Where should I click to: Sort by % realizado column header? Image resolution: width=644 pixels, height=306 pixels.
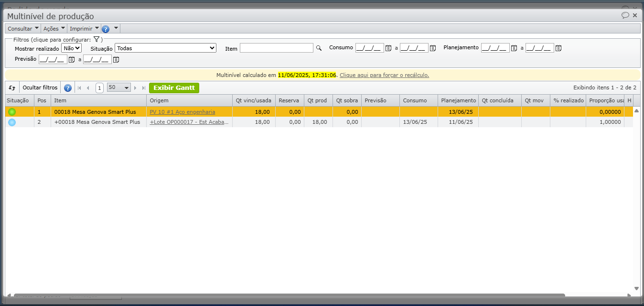pos(568,100)
